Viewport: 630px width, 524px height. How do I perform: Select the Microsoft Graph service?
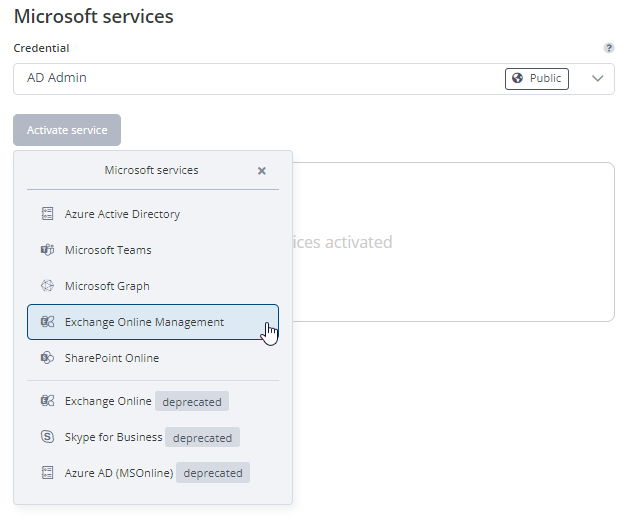(x=107, y=286)
